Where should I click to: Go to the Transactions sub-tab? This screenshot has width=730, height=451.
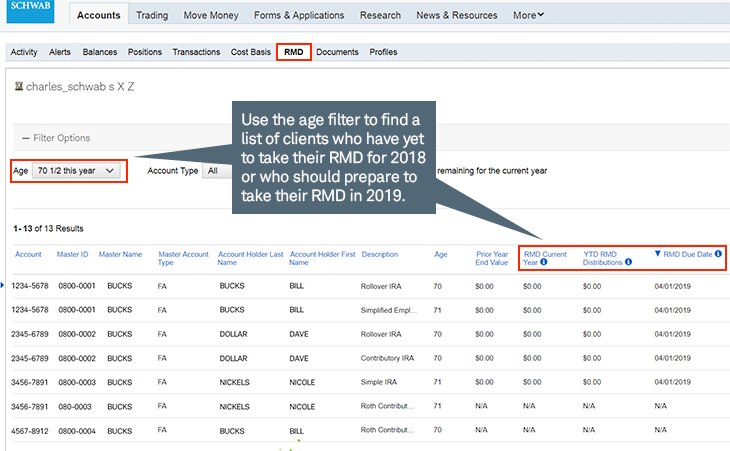(x=196, y=52)
